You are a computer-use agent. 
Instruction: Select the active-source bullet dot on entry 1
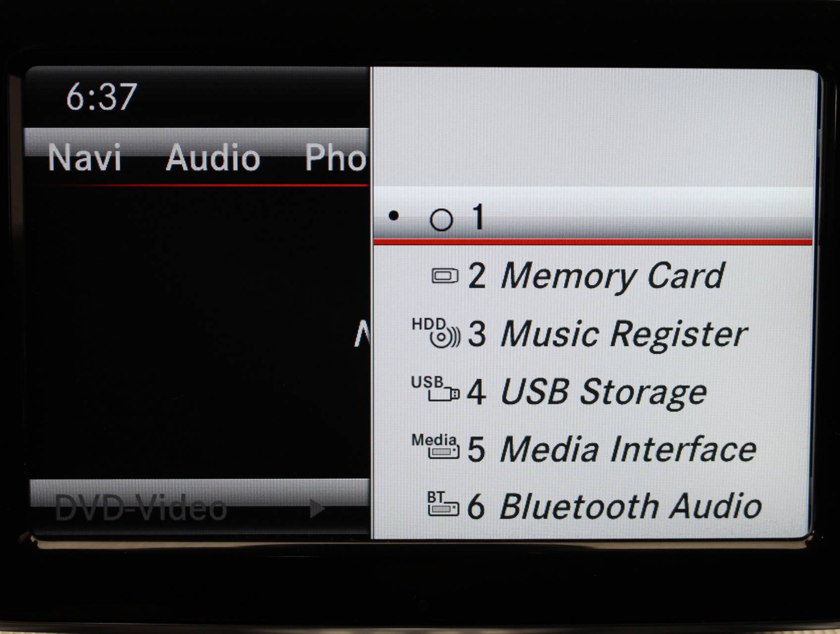(394, 215)
